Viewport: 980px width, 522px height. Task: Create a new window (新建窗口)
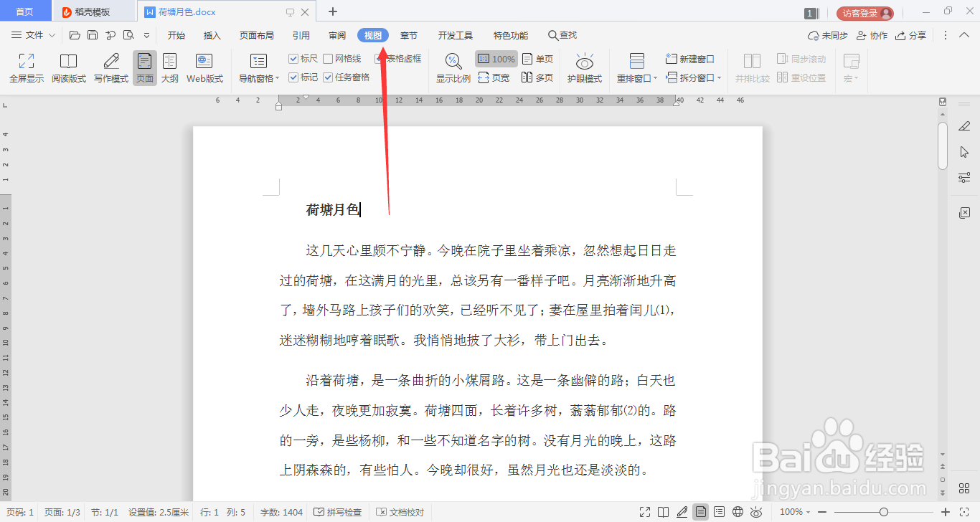click(689, 59)
